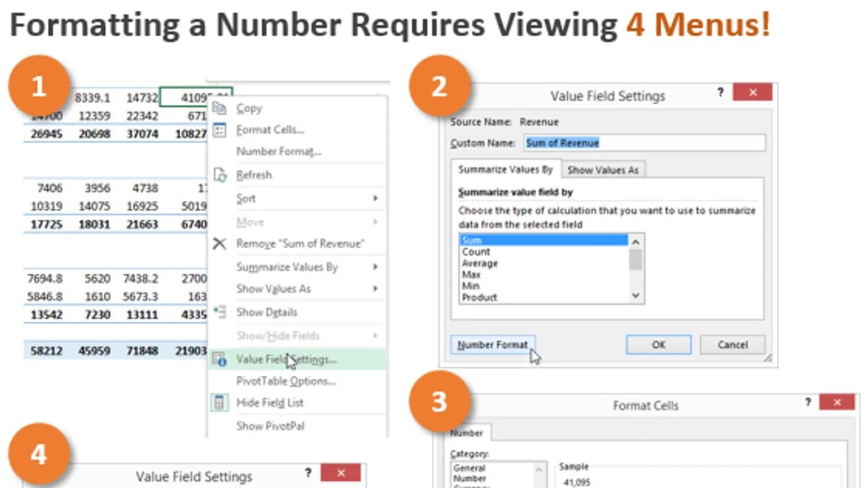Click the Copy icon in the context menu
Screen dimensions: 868x488
point(220,108)
